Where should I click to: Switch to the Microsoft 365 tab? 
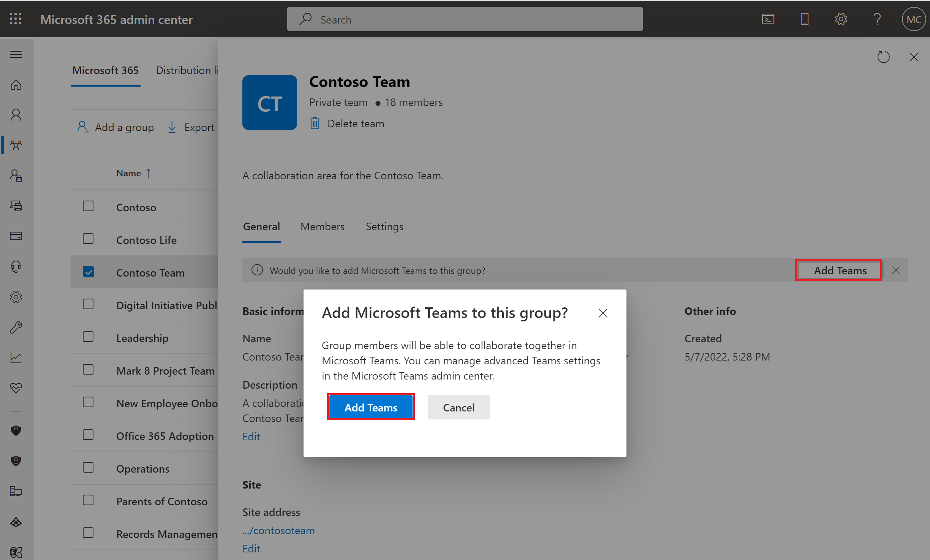pos(105,70)
